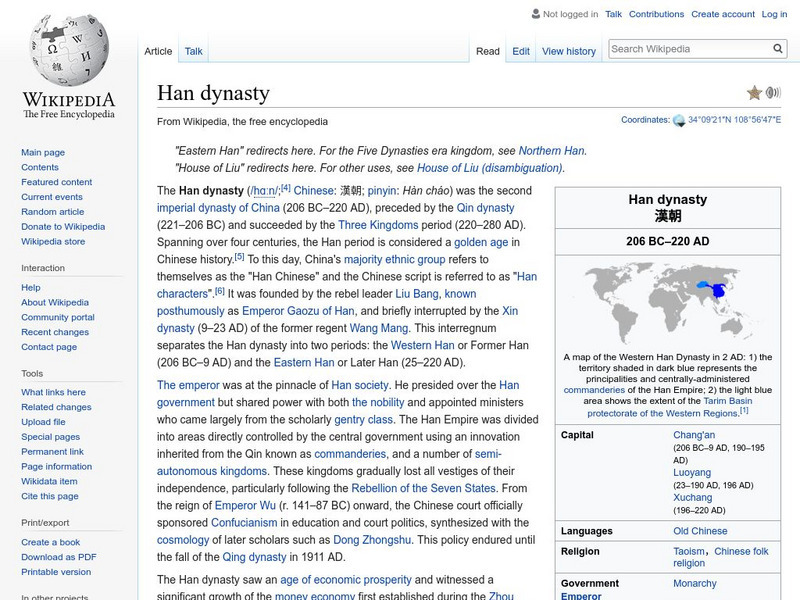Open Special pages link
This screenshot has height=600, width=800.
click(x=51, y=436)
